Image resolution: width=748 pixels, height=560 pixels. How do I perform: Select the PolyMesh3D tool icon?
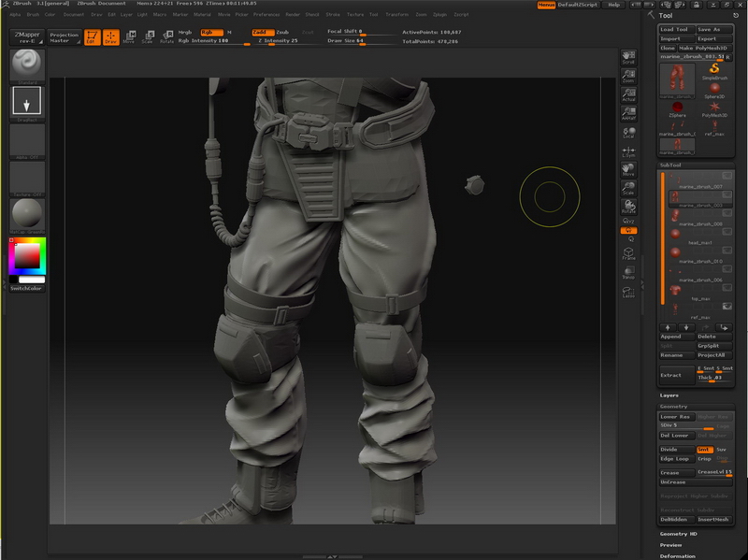[x=714, y=109]
